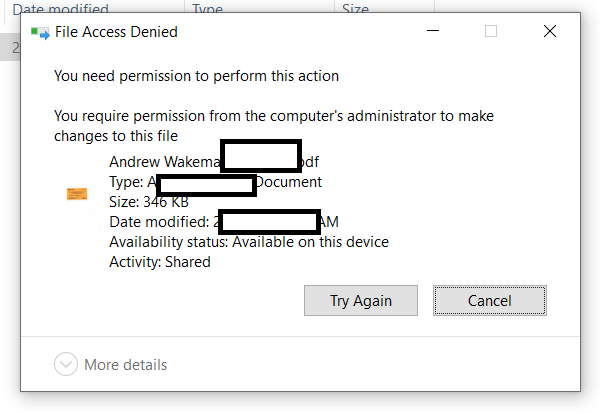
Task: Click the Date modified line in file details
Action: coord(160,222)
